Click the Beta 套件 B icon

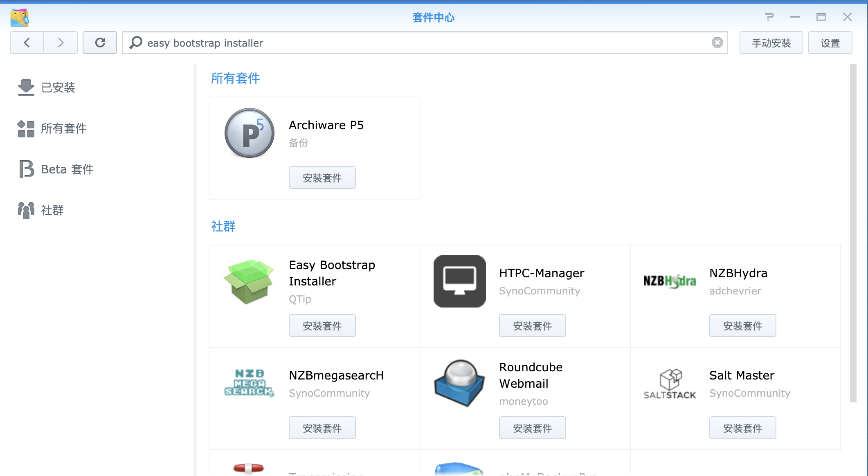(x=26, y=169)
